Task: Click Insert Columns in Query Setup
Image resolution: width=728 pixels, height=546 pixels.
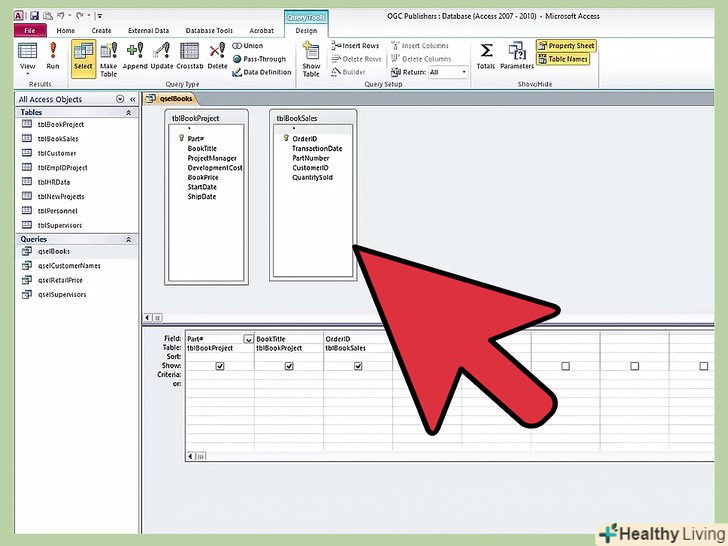Action: click(420, 46)
